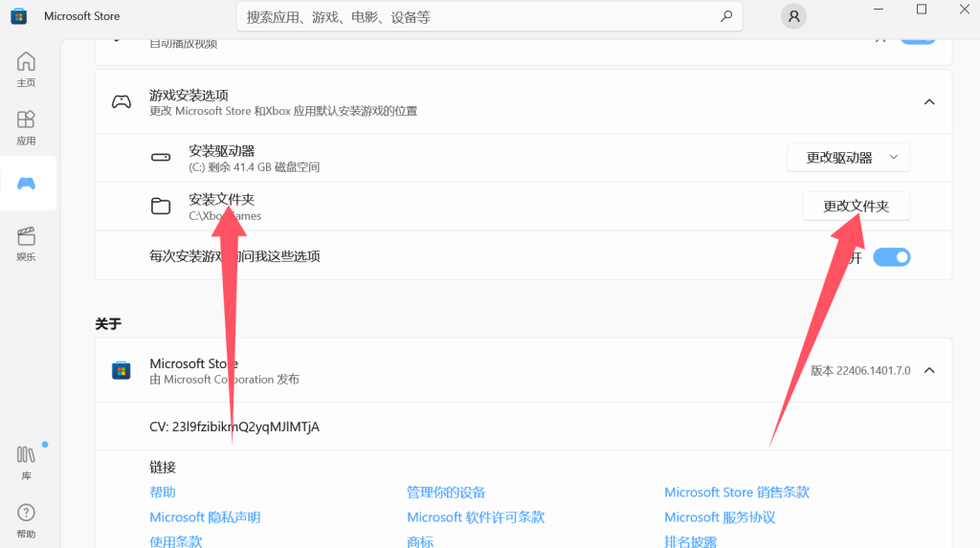The image size is (980, 548).
Task: Open the 更改驱动器 dropdown
Action: click(x=849, y=158)
